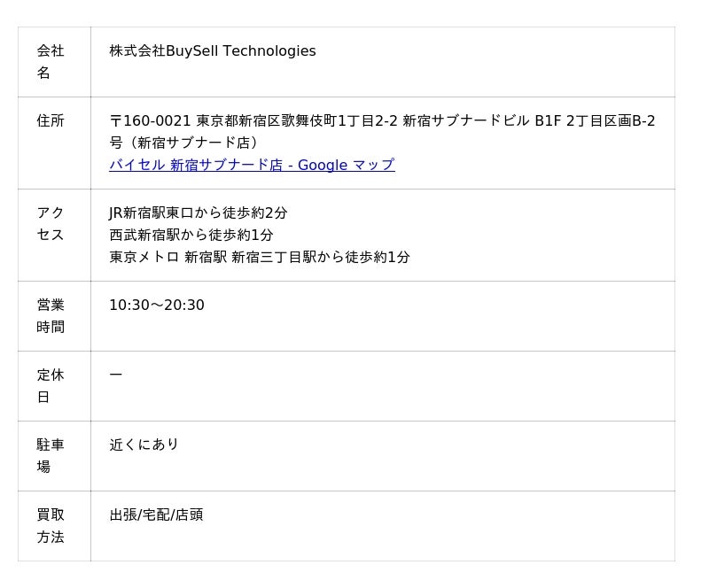The width and height of the screenshot is (709, 588).
Task: Select the 買取方法 row header
Action: pyautogui.click(x=54, y=526)
